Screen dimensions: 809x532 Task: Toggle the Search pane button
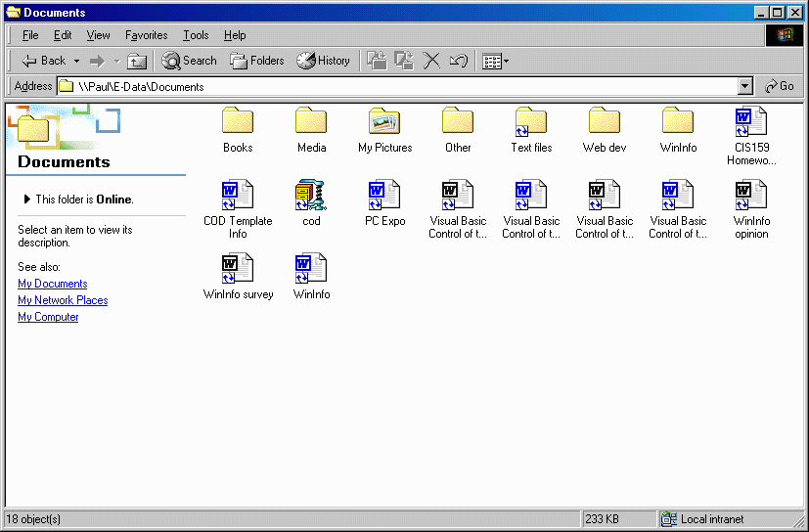tap(190, 61)
